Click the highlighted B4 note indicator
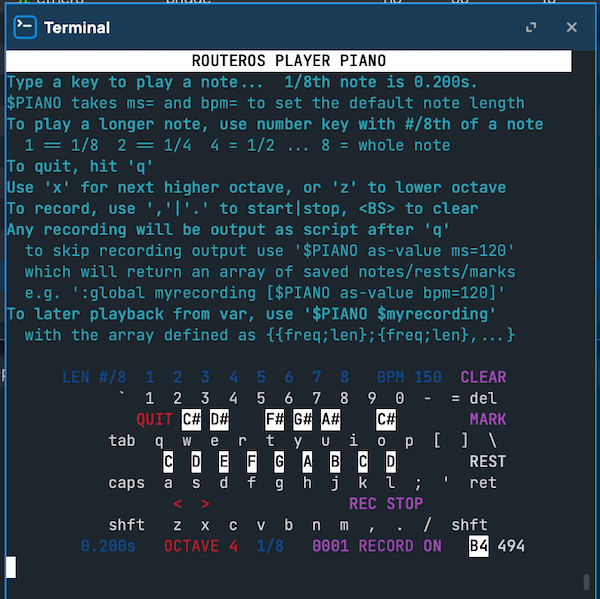 tap(479, 546)
